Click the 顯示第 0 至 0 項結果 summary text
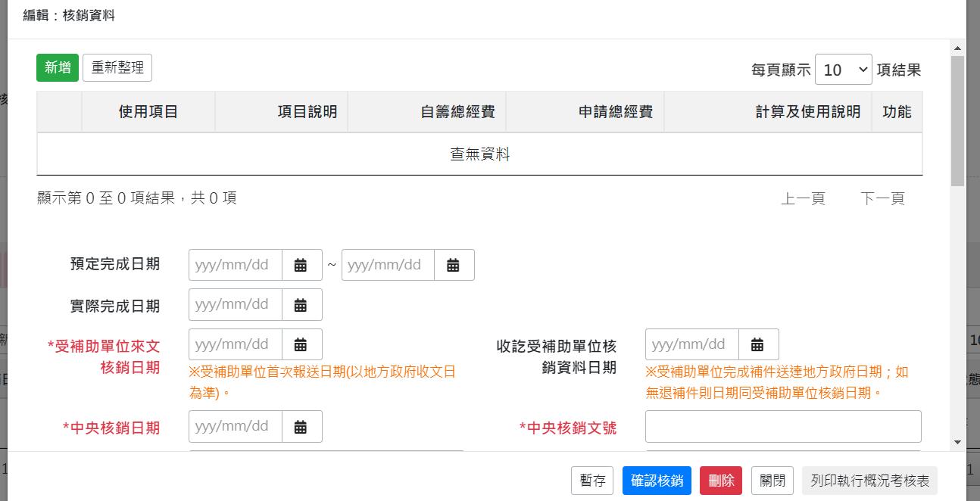This screenshot has width=980, height=501. 137,198
